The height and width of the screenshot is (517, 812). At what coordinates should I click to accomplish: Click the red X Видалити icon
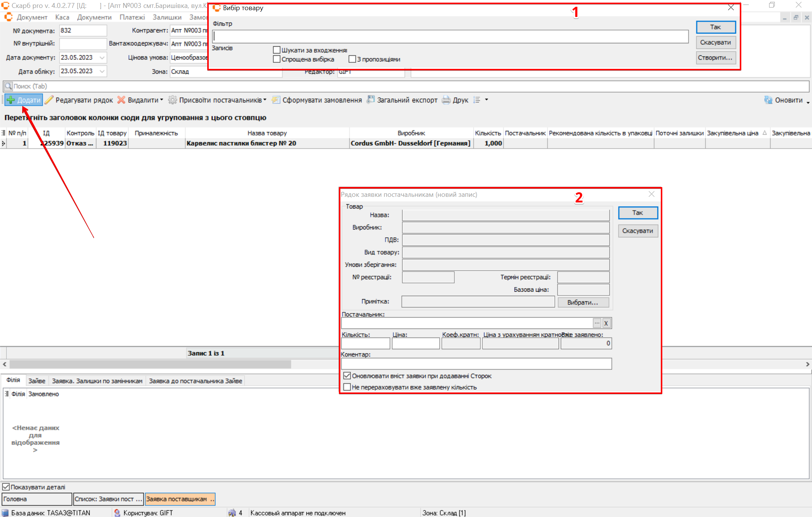click(121, 100)
